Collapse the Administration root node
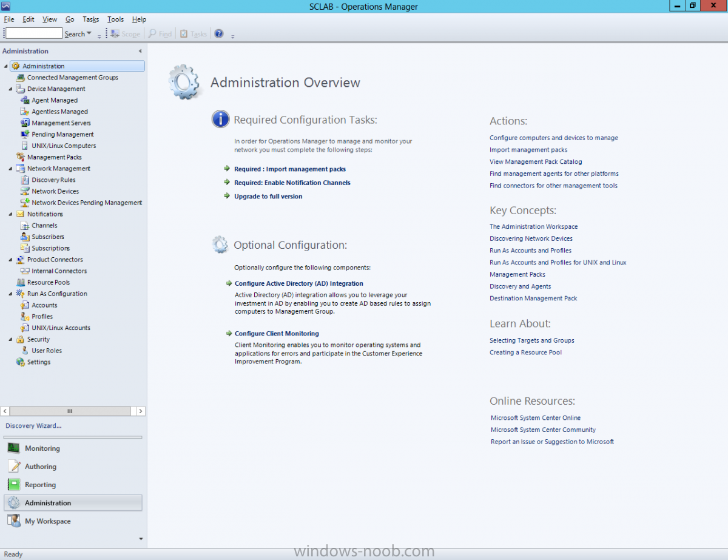 [x=6, y=66]
